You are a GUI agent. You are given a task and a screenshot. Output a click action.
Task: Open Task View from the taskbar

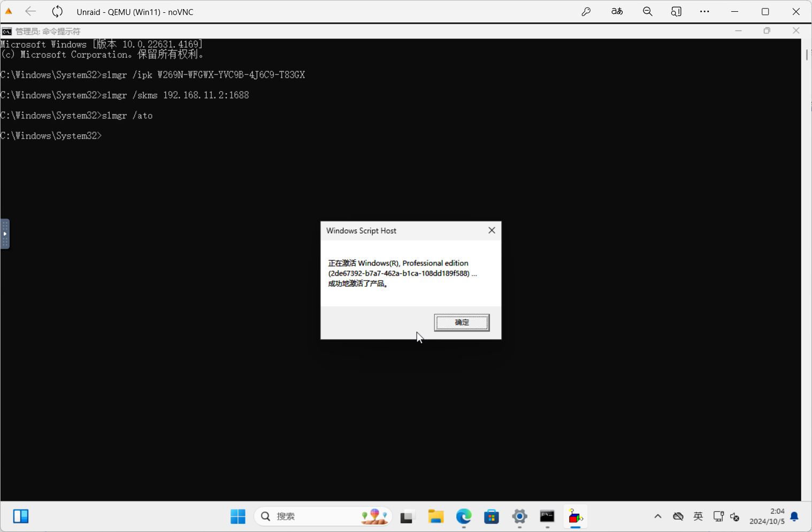pos(408,516)
